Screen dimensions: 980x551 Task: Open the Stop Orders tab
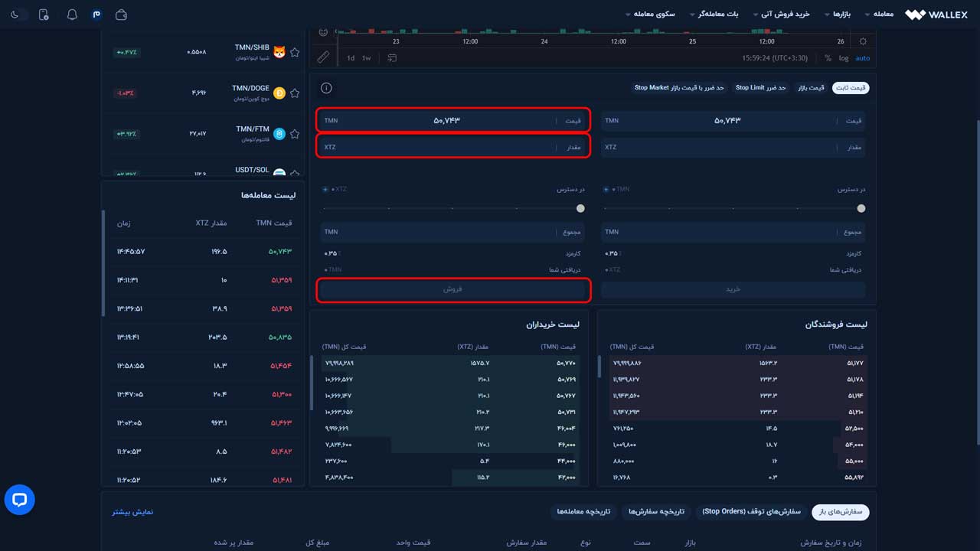(751, 511)
